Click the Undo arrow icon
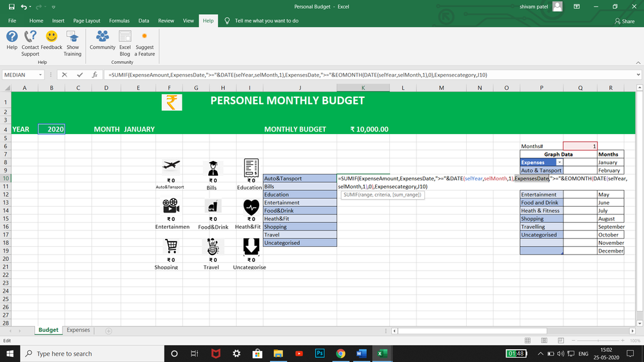This screenshot has width=644, height=362. click(24, 6)
